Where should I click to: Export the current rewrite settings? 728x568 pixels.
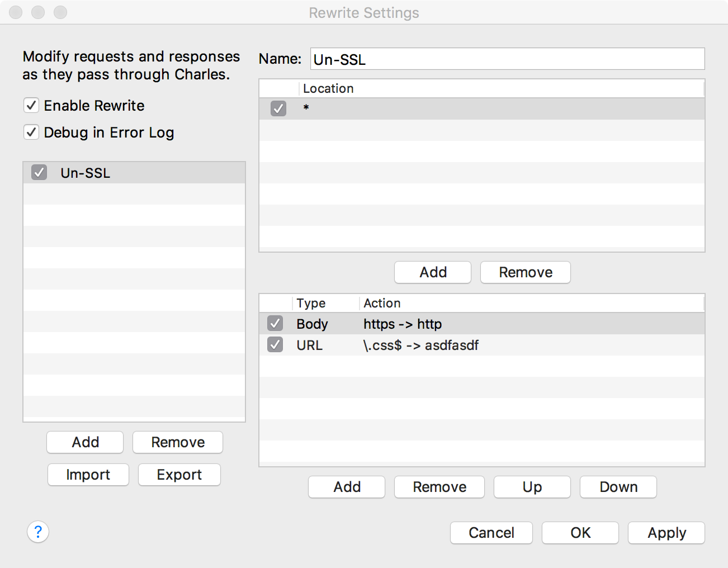click(179, 475)
